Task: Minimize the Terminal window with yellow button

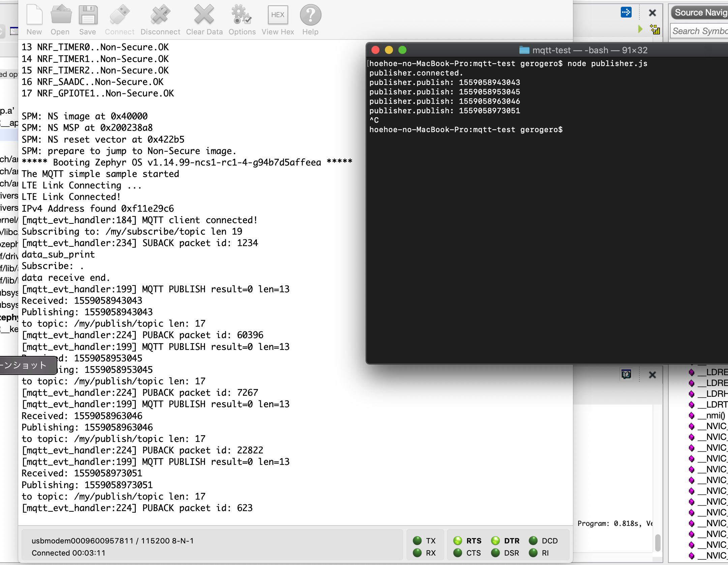Action: click(389, 50)
